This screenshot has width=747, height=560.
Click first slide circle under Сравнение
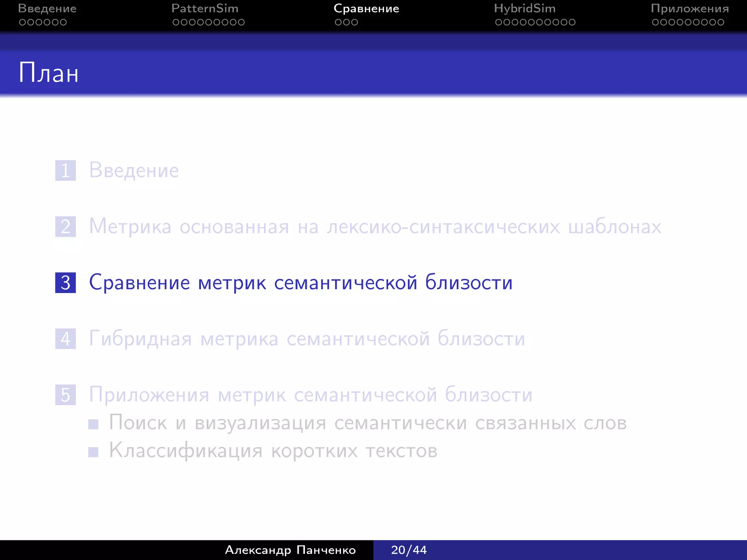pyautogui.click(x=338, y=22)
